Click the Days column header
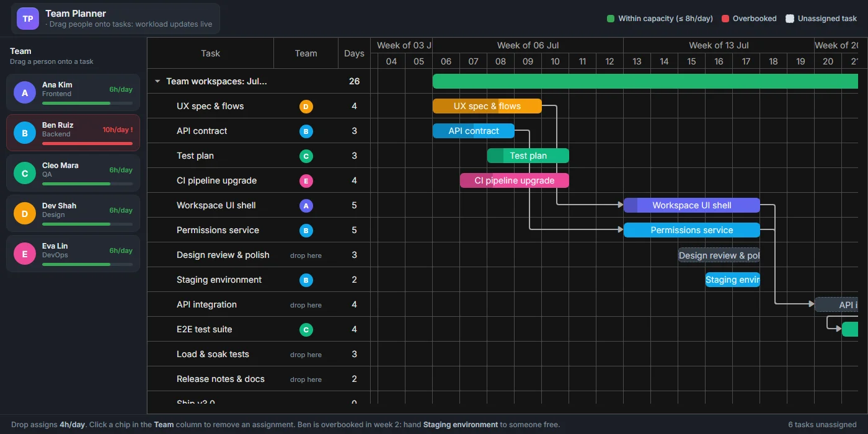 (x=354, y=53)
